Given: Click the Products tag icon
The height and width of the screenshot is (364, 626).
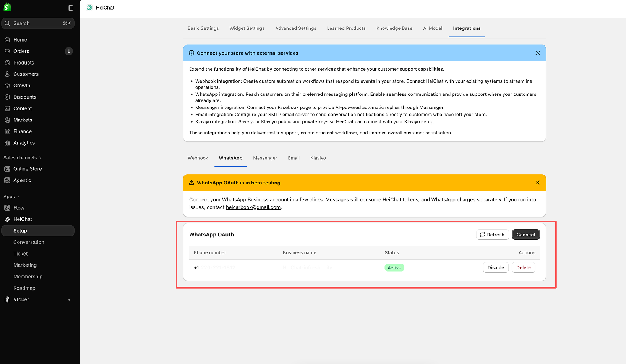Looking at the screenshot, I should 7,63.
